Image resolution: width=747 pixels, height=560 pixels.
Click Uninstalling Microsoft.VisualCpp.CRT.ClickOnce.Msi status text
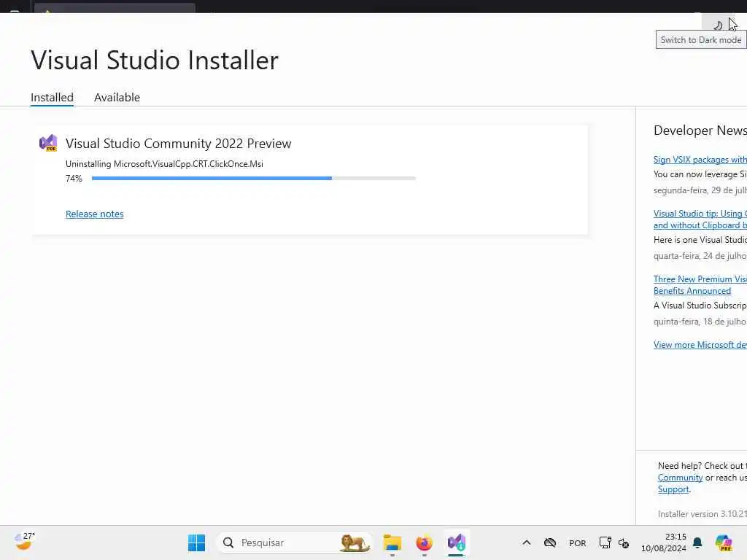click(x=164, y=164)
